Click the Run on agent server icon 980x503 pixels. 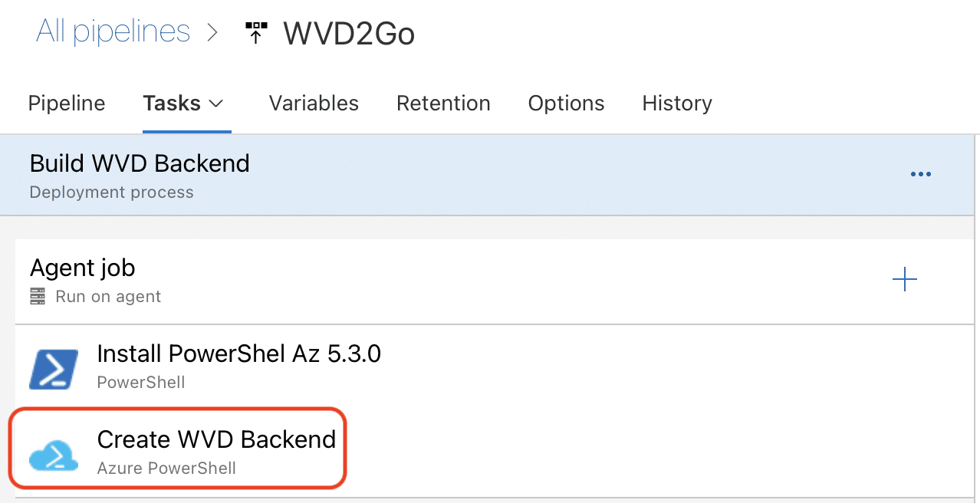click(38, 296)
